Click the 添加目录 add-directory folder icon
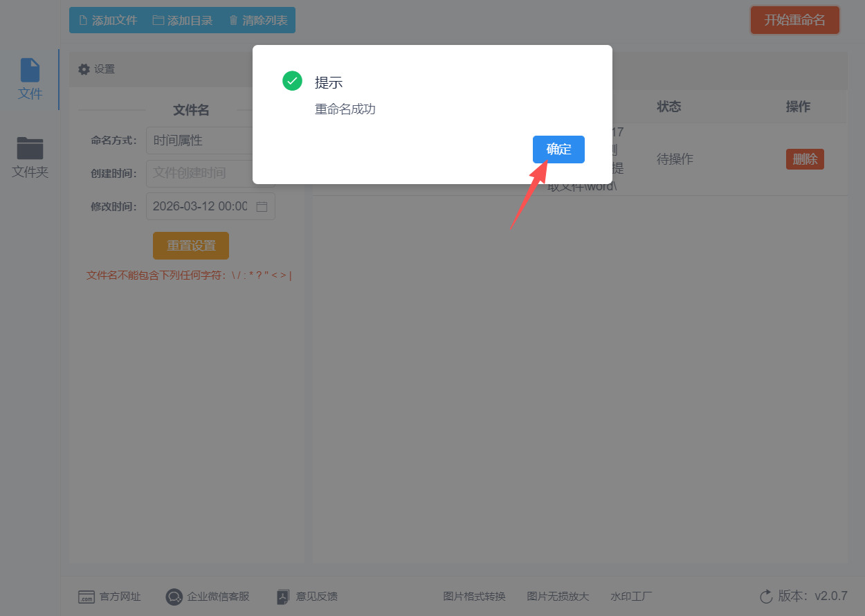This screenshot has width=865, height=616. [x=157, y=19]
